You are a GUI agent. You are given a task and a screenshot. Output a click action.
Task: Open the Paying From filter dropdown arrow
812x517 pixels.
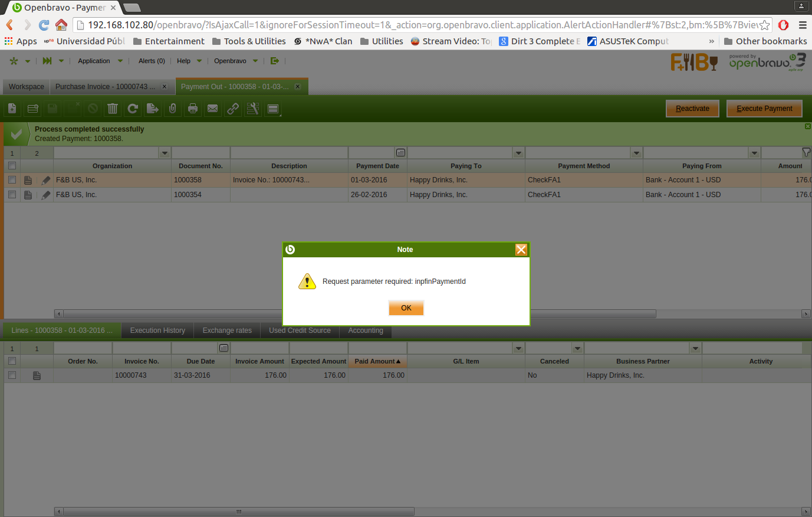click(754, 153)
